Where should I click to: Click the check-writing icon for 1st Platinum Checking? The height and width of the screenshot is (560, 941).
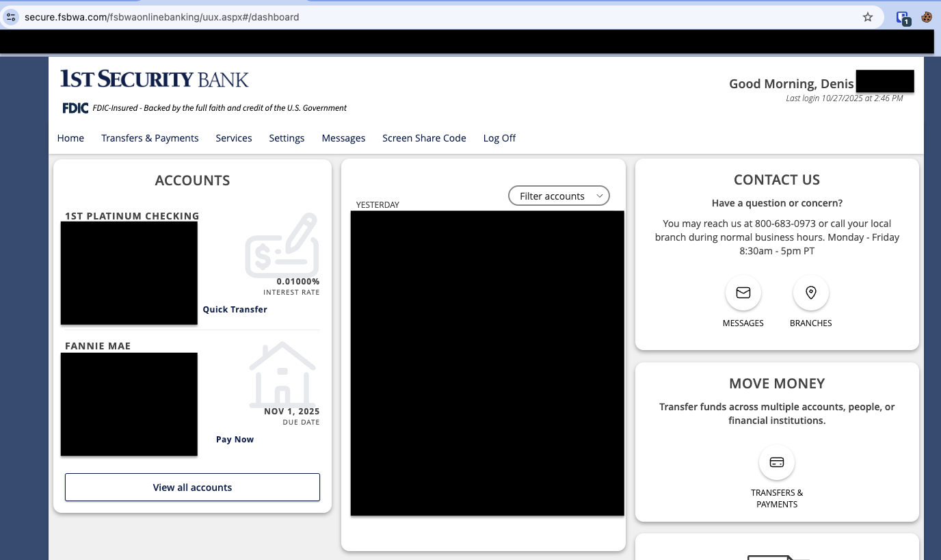(x=282, y=246)
